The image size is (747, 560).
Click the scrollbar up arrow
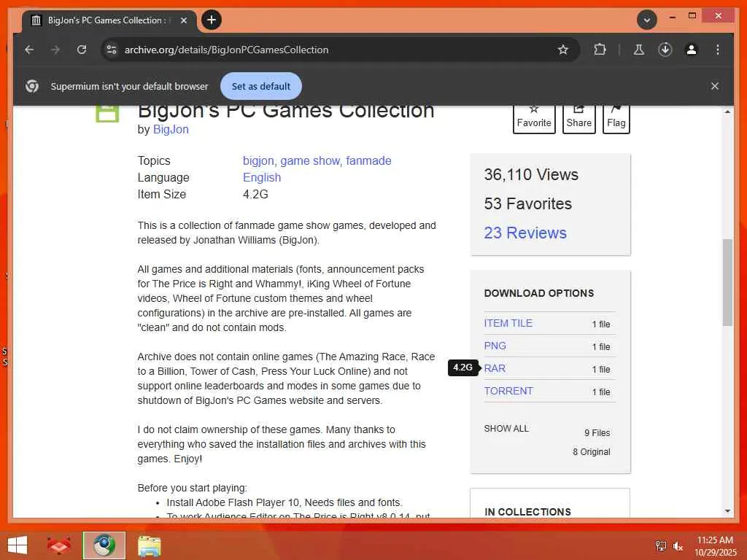727,112
